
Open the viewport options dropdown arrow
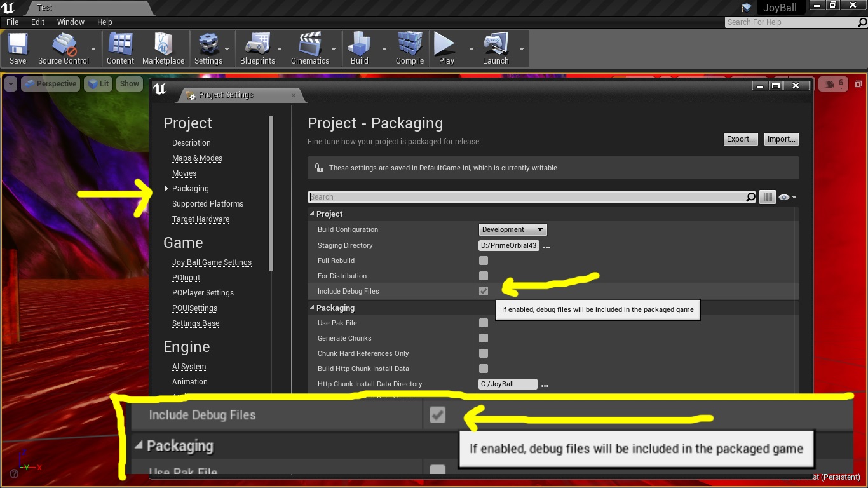tap(10, 84)
